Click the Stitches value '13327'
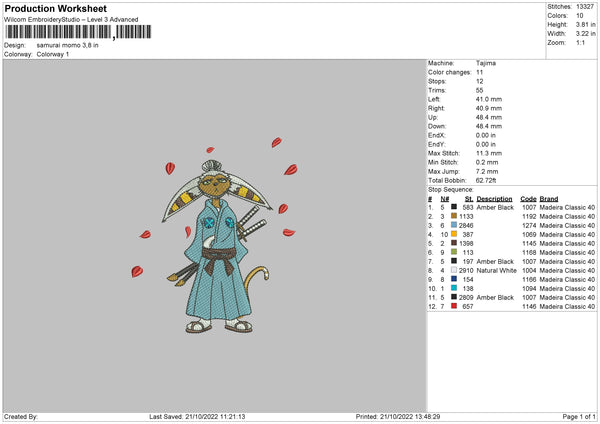600x424 pixels. click(585, 7)
